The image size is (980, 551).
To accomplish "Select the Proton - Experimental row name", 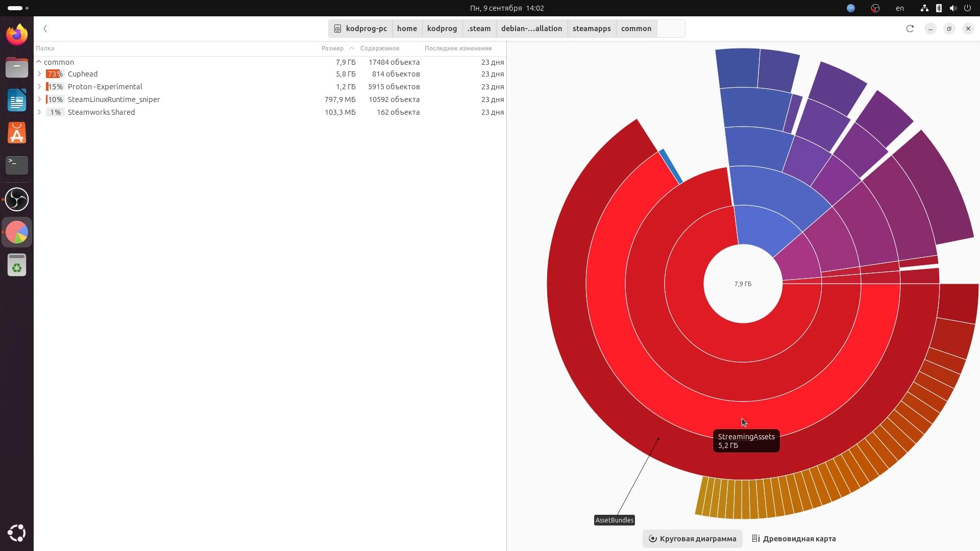I will (105, 87).
